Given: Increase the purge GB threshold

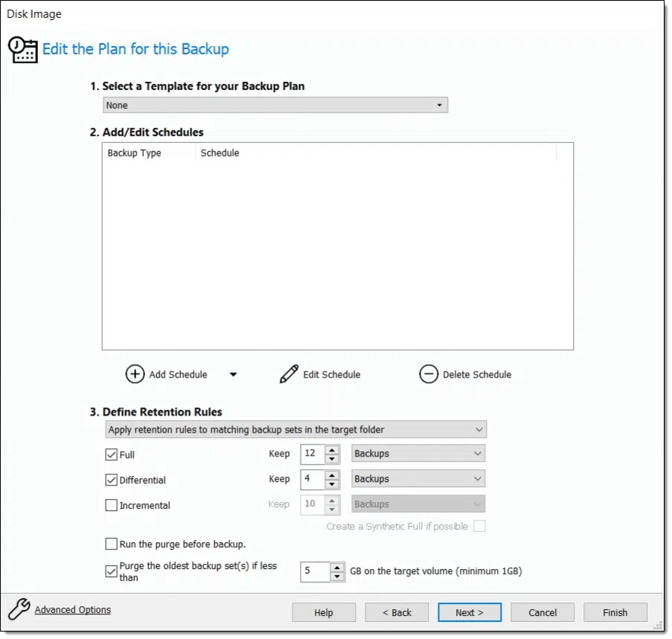Looking at the screenshot, I should [x=337, y=568].
